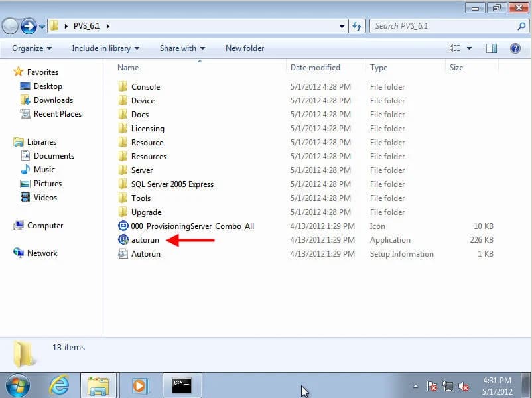Open Help via the blue question mark
Screen dimensions: 532x398
(x=515, y=48)
